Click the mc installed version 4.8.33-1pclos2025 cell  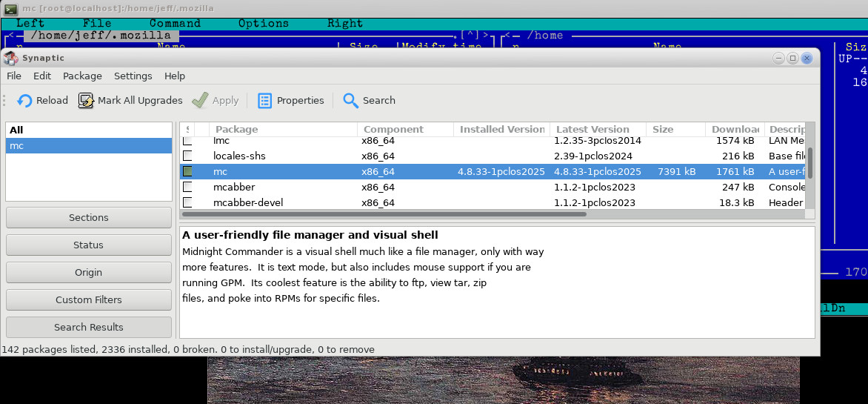point(501,171)
